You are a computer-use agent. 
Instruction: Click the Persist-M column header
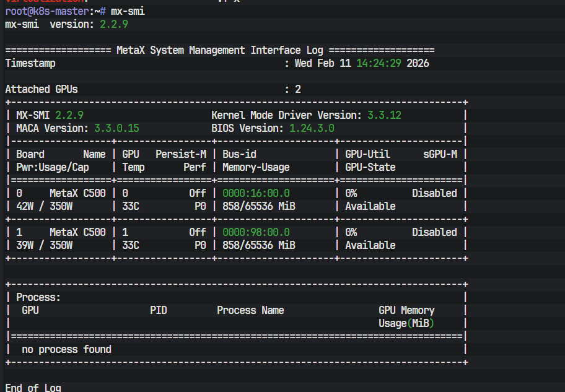[x=180, y=154]
